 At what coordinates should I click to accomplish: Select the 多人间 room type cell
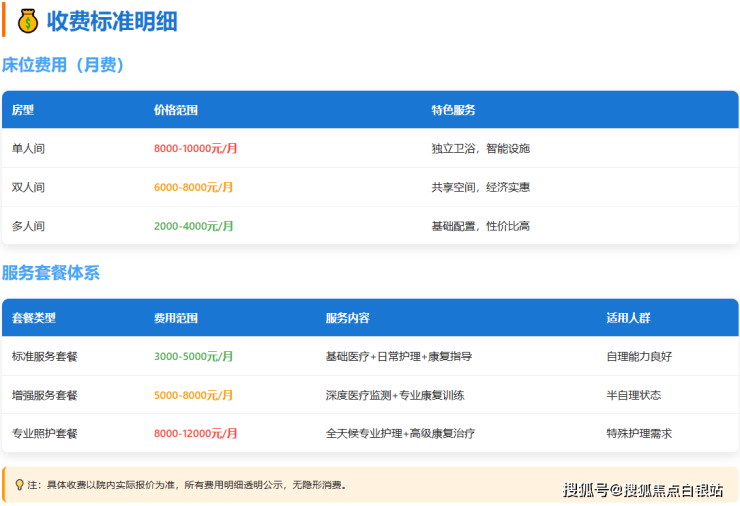(x=28, y=226)
